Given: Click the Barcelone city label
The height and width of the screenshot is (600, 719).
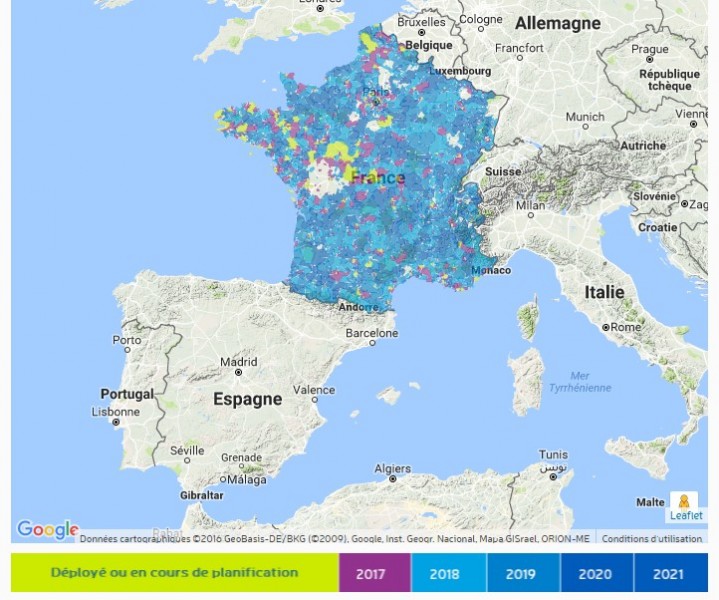Looking at the screenshot, I should click(371, 333).
